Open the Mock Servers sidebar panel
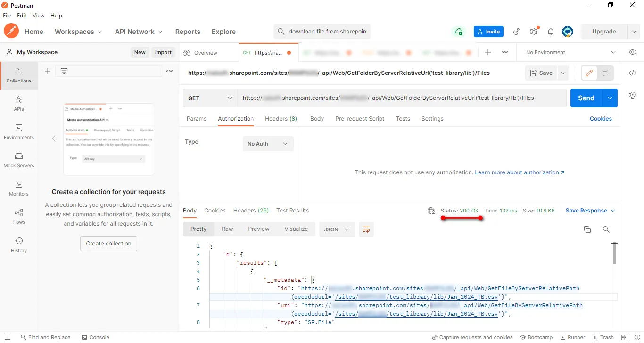 19,160
